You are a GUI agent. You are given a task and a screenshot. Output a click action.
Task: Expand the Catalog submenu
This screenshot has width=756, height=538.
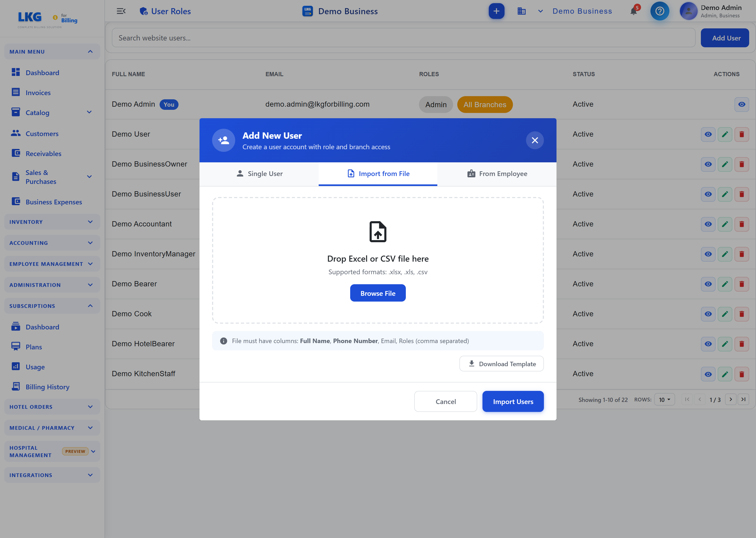point(89,112)
